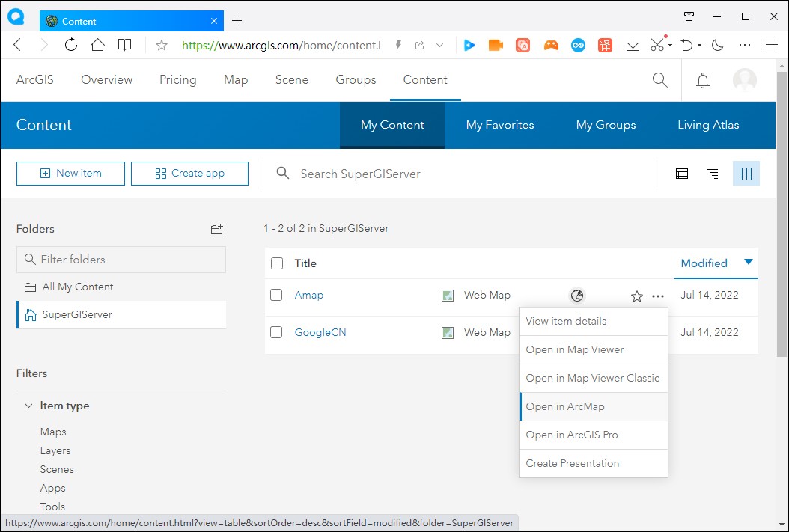This screenshot has width=789, height=532.
Task: Open the game controller extension icon
Action: [x=551, y=45]
